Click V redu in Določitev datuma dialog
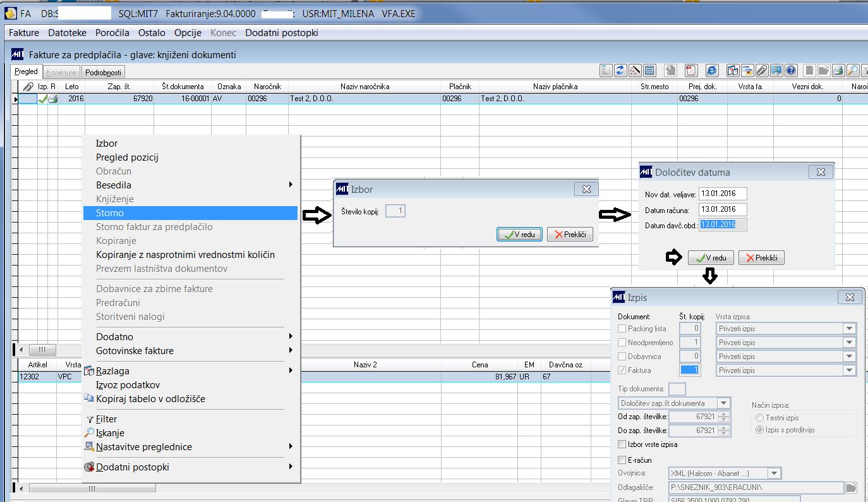The width and height of the screenshot is (868, 502). pos(711,258)
